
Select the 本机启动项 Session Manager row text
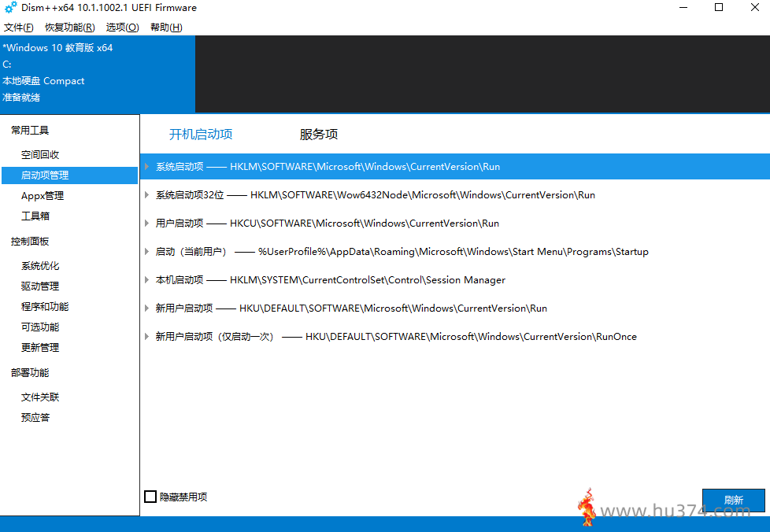point(330,279)
